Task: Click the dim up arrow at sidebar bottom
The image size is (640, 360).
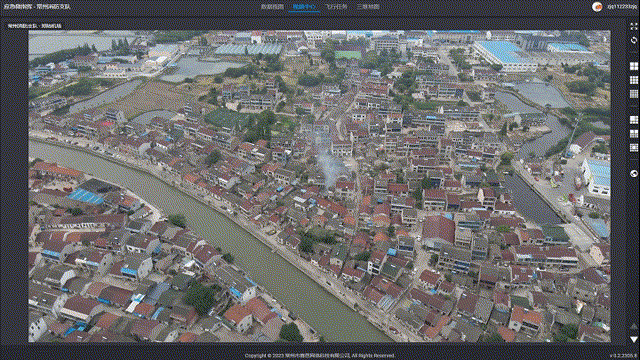Action: tap(633, 327)
